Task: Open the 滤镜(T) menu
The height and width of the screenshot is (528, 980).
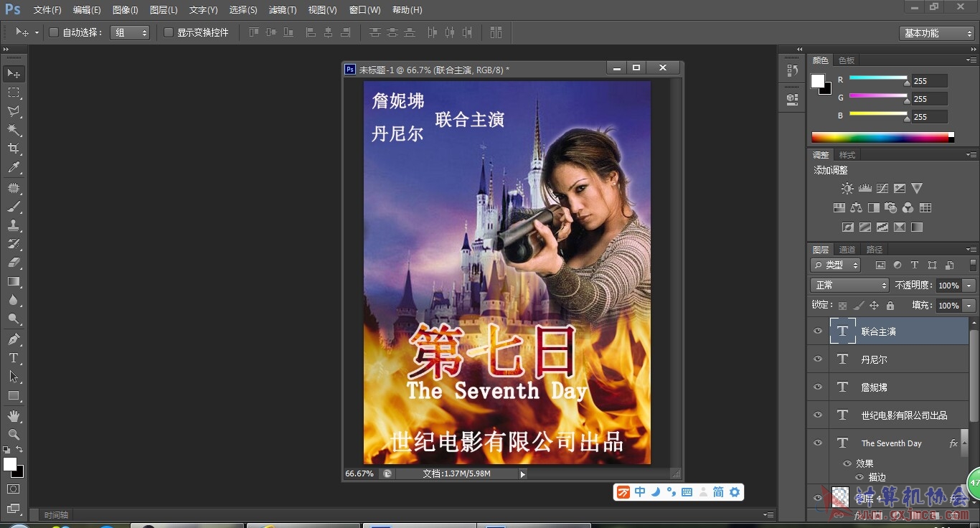Action: (x=283, y=10)
